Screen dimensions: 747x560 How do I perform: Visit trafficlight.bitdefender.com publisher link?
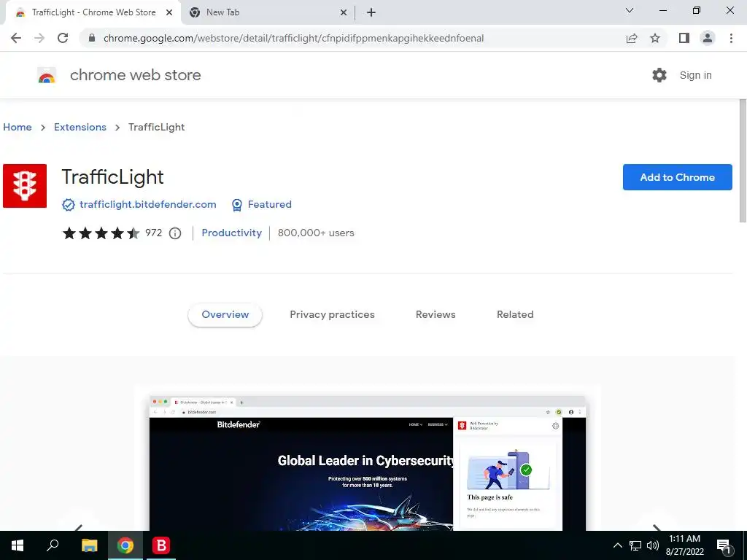pos(147,204)
